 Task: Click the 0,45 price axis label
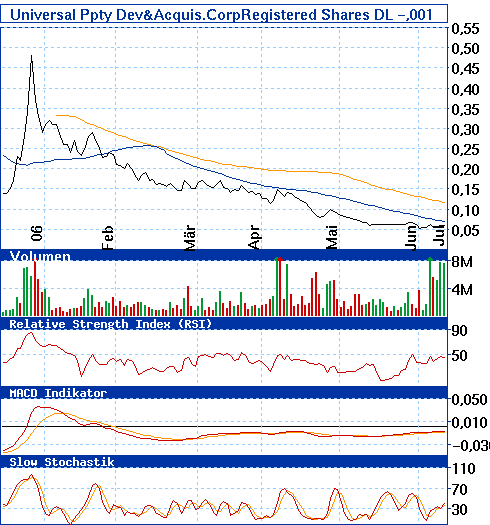click(466, 69)
